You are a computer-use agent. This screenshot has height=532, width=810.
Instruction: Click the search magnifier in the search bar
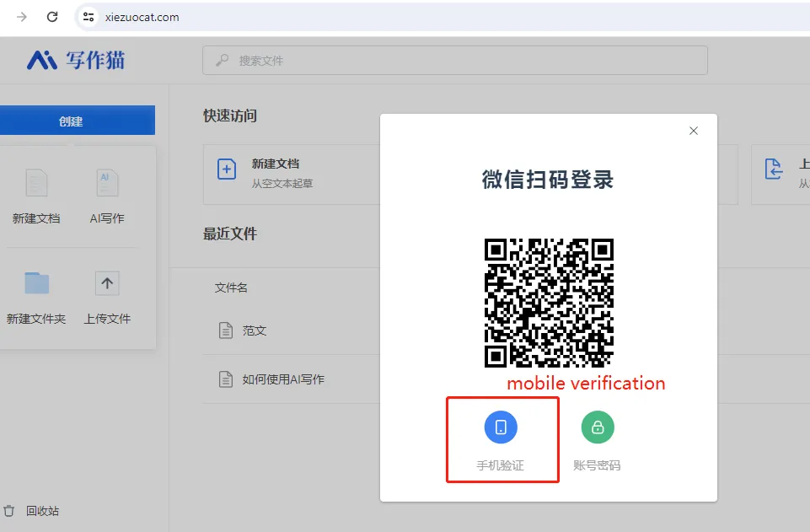[221, 60]
